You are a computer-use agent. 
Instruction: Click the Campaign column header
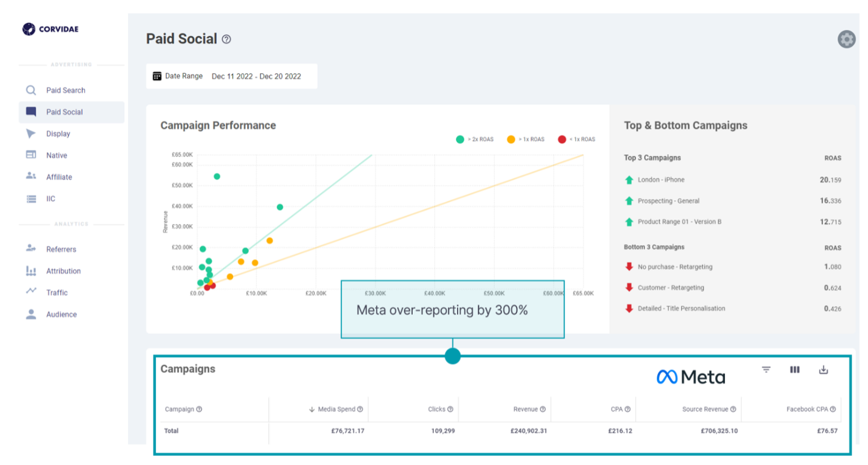(x=179, y=409)
